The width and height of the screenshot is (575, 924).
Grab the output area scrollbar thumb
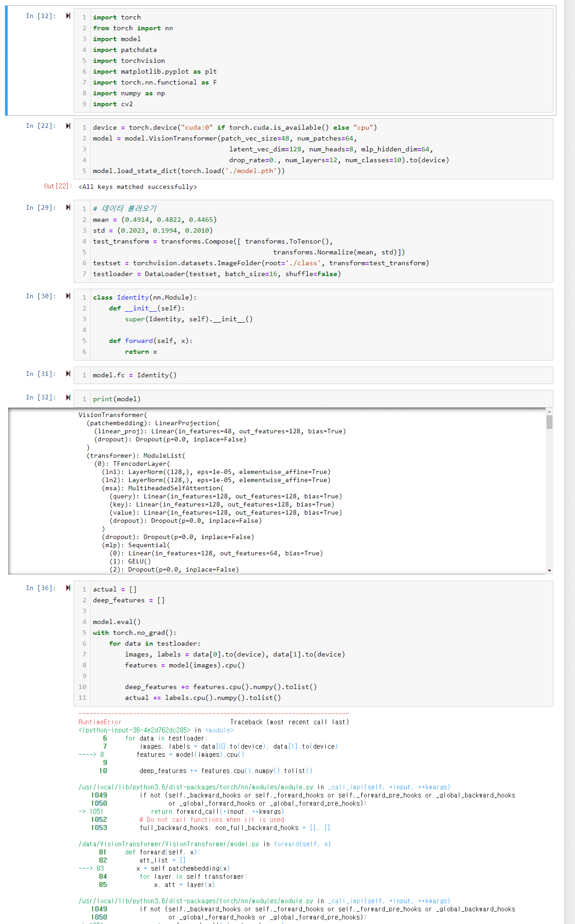coord(549,422)
